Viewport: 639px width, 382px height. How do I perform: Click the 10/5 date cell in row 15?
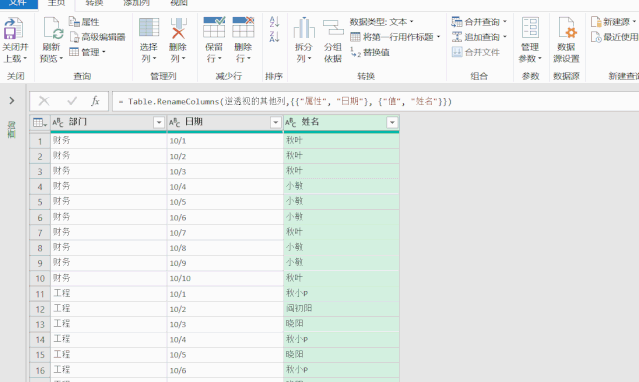[225, 355]
